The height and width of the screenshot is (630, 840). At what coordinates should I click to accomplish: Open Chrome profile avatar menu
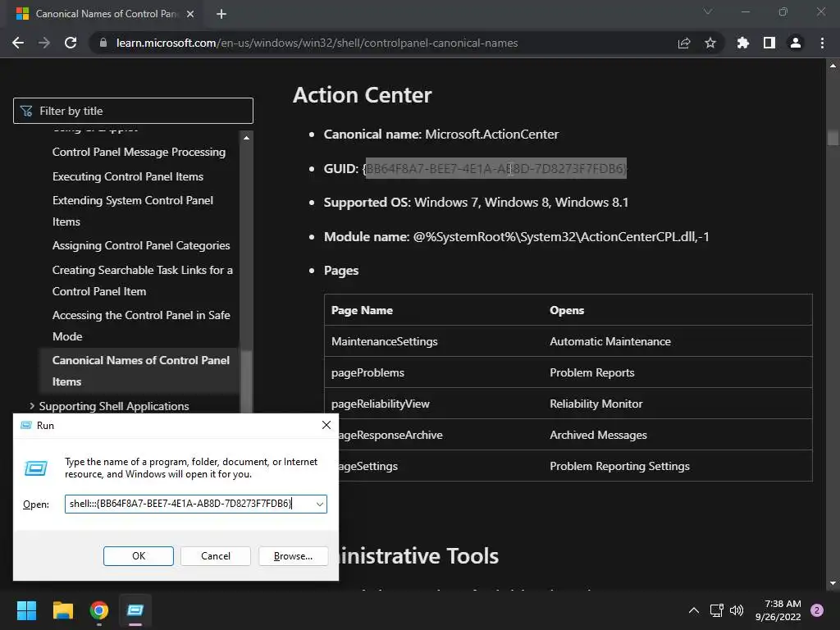796,43
